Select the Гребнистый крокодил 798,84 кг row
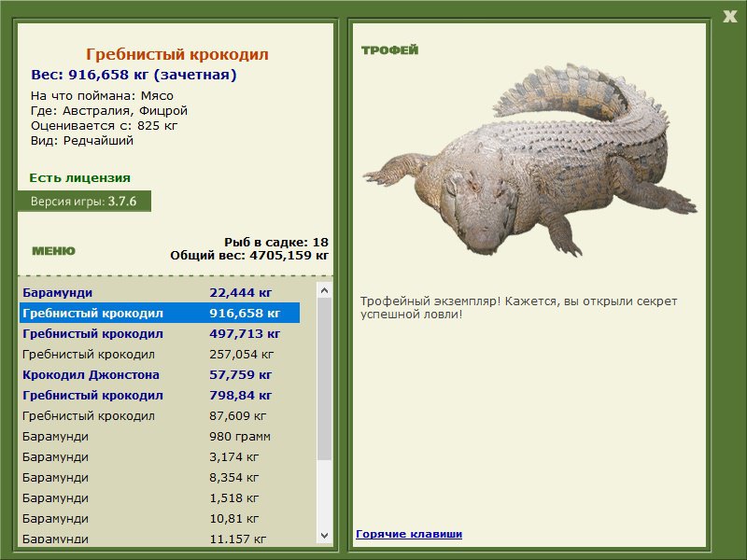Image resolution: width=747 pixels, height=560 pixels. 160,395
